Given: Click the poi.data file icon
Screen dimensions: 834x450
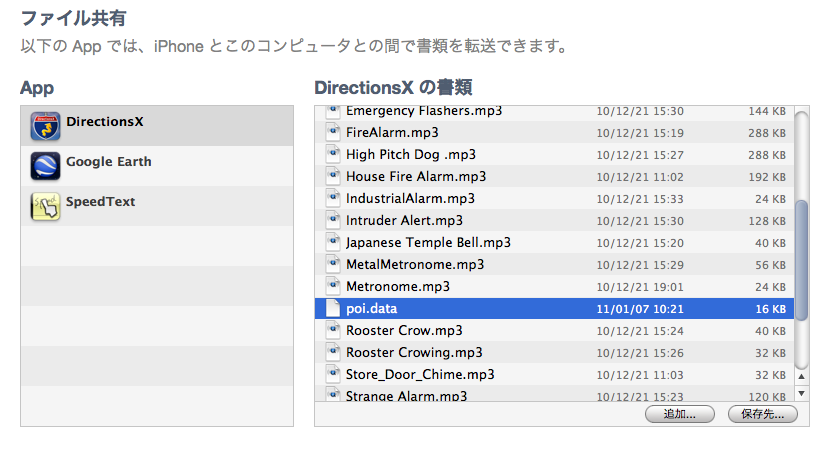Looking at the screenshot, I should [x=333, y=309].
